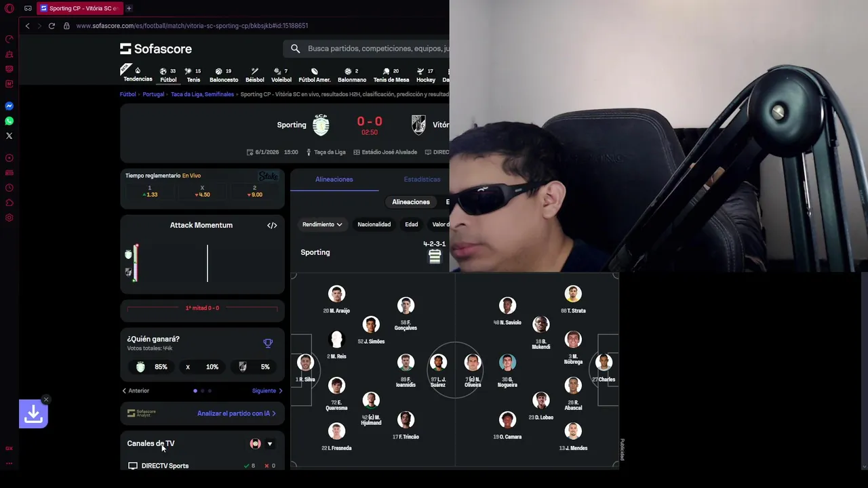This screenshot has width=868, height=488.
Task: Click the Sporting club crest in header
Action: coord(321,125)
